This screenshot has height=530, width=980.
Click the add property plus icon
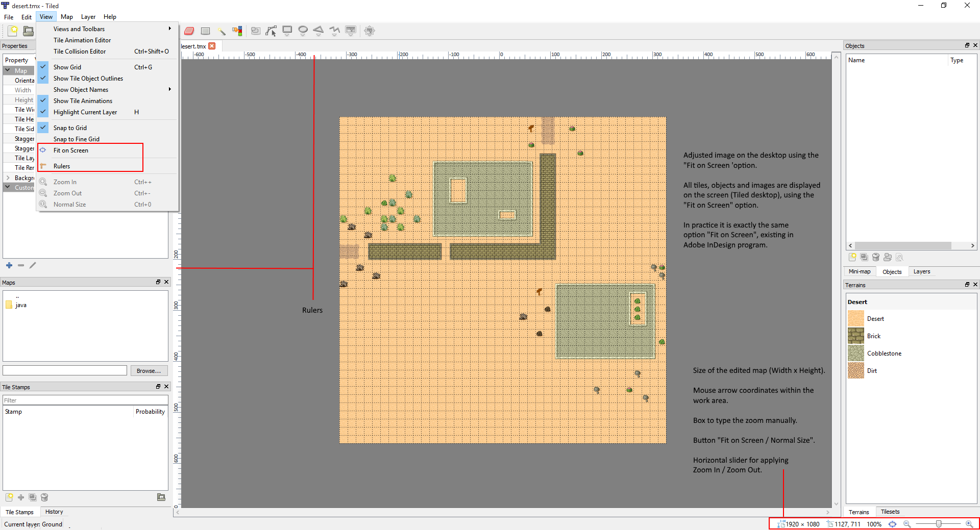tap(9, 265)
